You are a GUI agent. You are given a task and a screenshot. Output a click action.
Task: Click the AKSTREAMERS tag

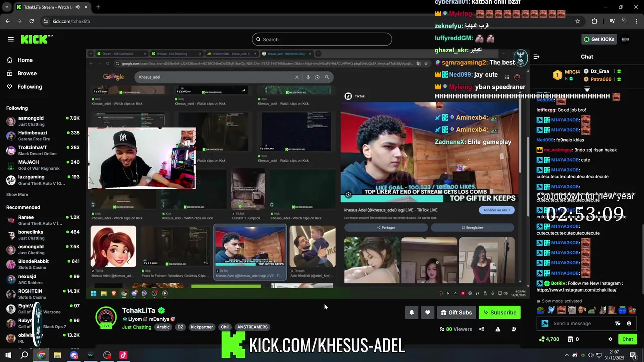point(252,327)
